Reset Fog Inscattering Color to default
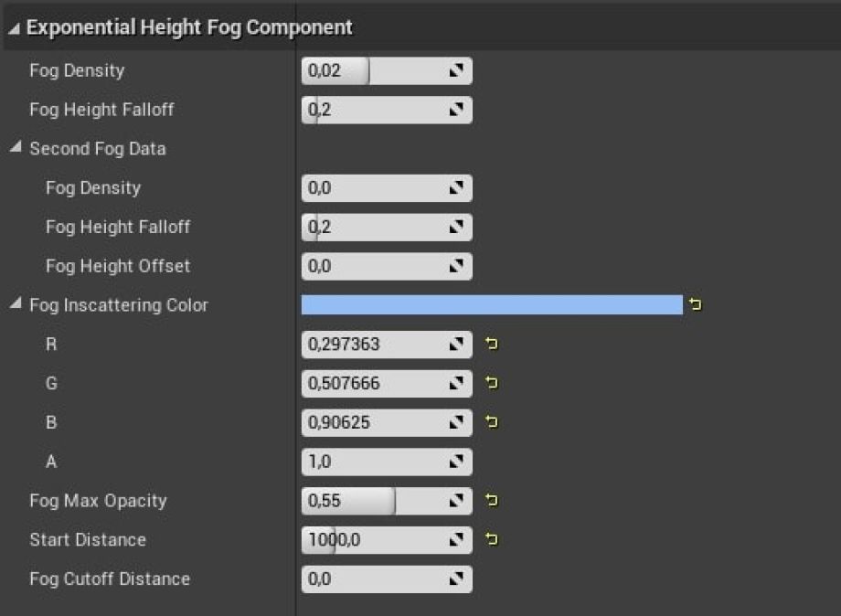The height and width of the screenshot is (616, 841). coord(696,305)
